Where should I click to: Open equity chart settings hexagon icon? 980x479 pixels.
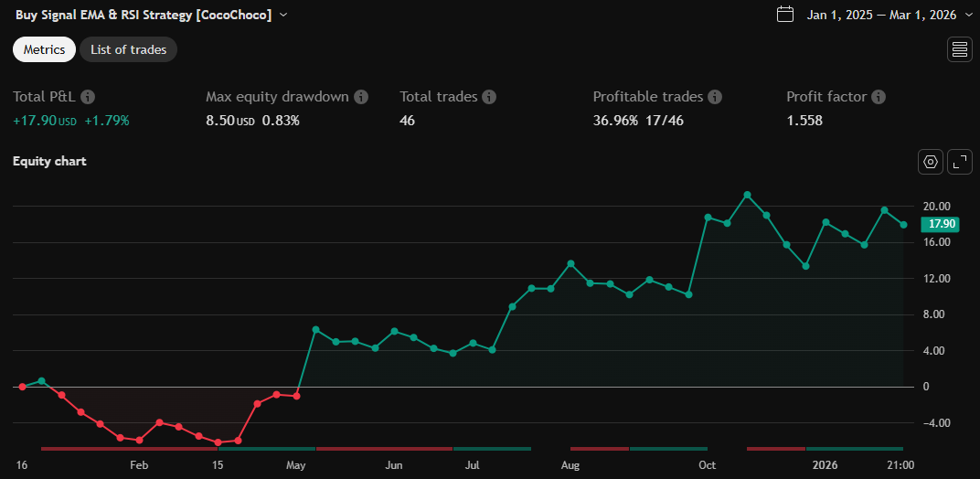(931, 162)
